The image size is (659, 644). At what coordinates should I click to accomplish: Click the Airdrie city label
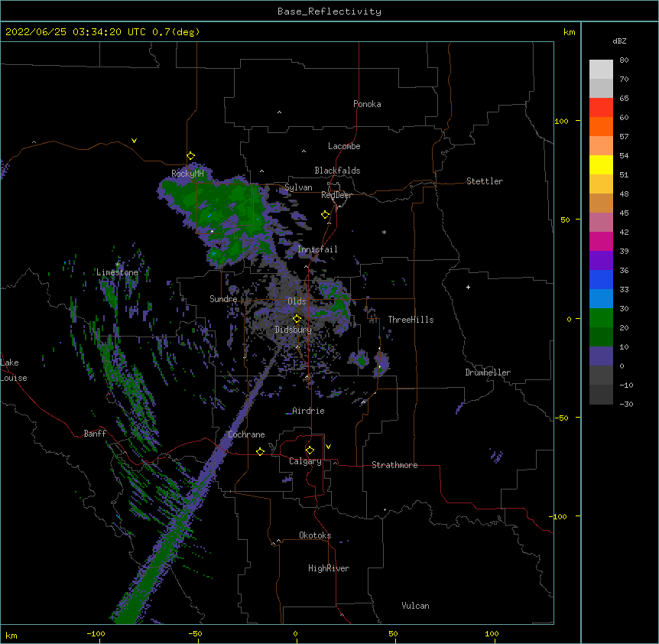[x=308, y=411]
